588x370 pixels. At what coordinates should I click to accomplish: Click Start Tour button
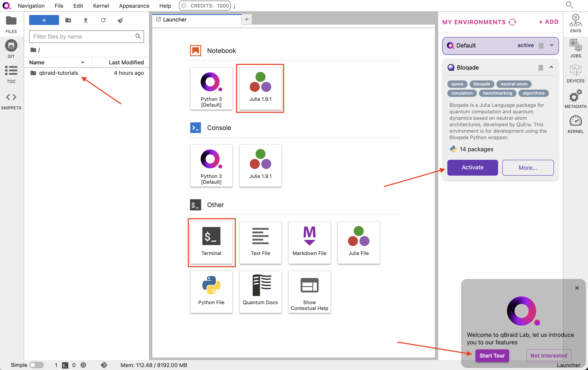point(492,356)
